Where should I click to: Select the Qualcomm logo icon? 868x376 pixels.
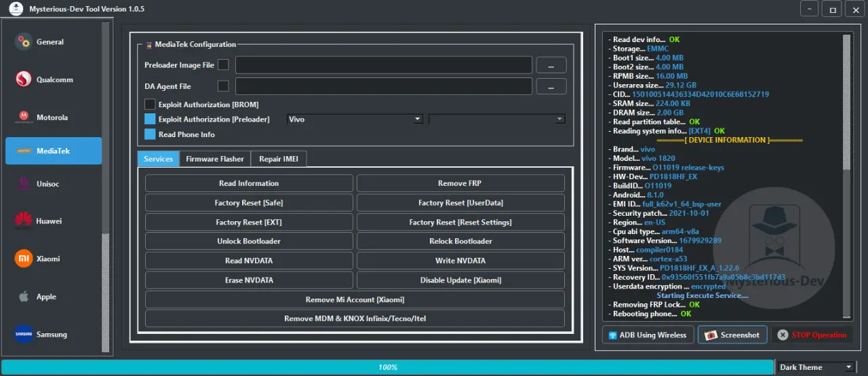[24, 79]
